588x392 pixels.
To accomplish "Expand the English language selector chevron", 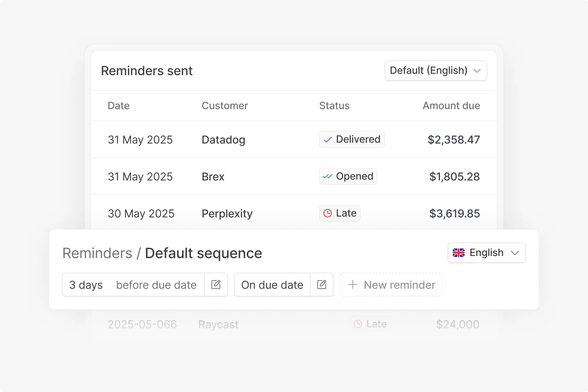I will pos(515,253).
